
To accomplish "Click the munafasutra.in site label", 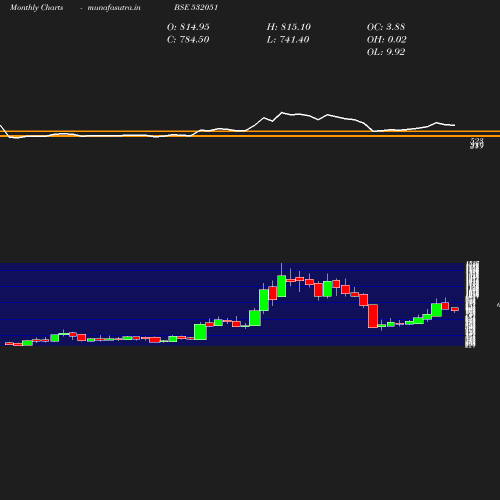I will 114,7.
